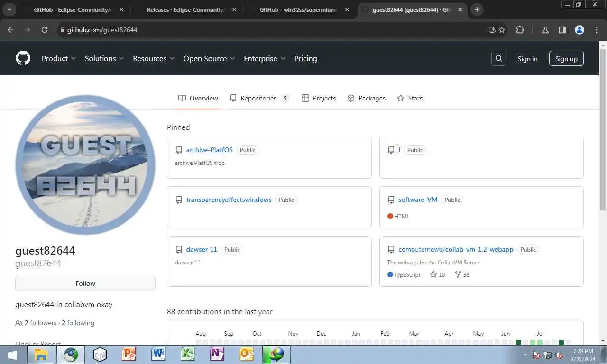Image resolution: width=607 pixels, height=364 pixels.
Task: Expand the Open Source menu
Action: tap(209, 58)
